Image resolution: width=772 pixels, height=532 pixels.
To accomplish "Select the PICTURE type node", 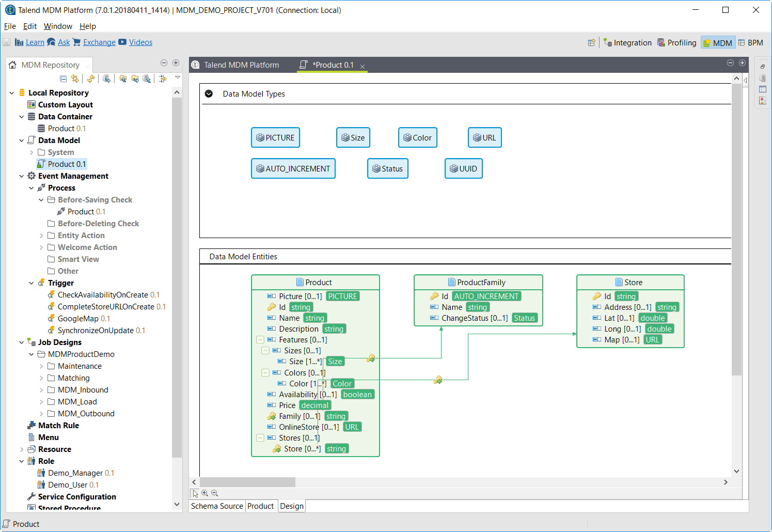I will 276,137.
